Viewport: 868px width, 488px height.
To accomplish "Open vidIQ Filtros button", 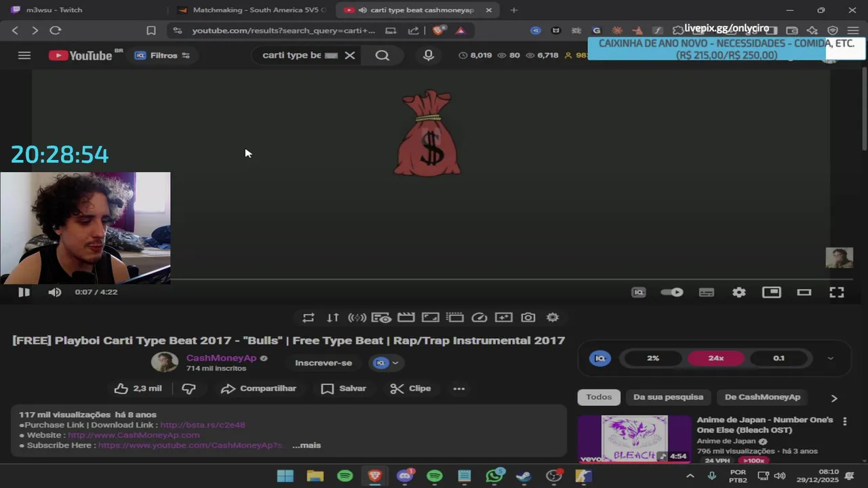I will [163, 56].
